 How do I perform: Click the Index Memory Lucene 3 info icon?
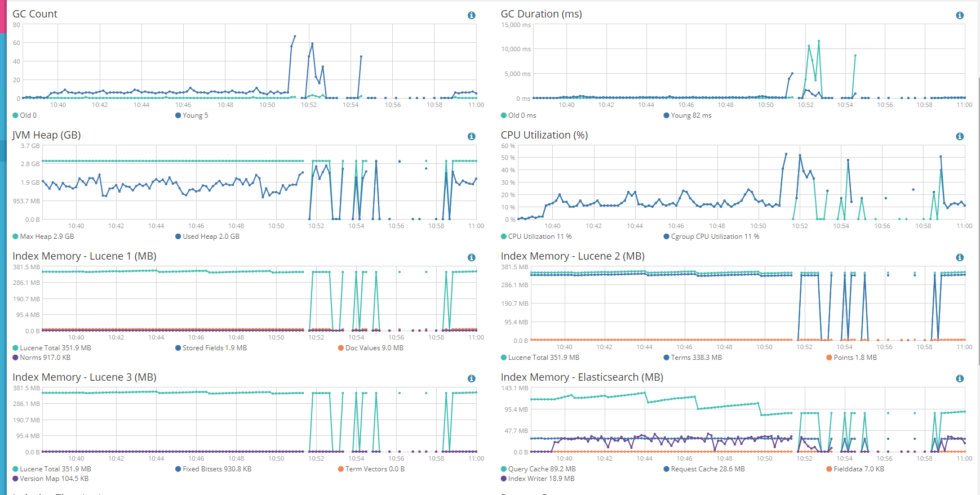click(472, 378)
